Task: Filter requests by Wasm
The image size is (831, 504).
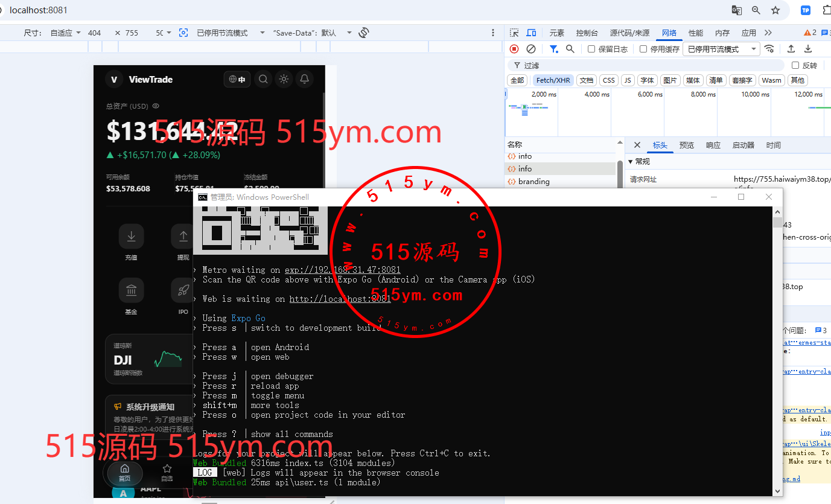Action: (771, 80)
